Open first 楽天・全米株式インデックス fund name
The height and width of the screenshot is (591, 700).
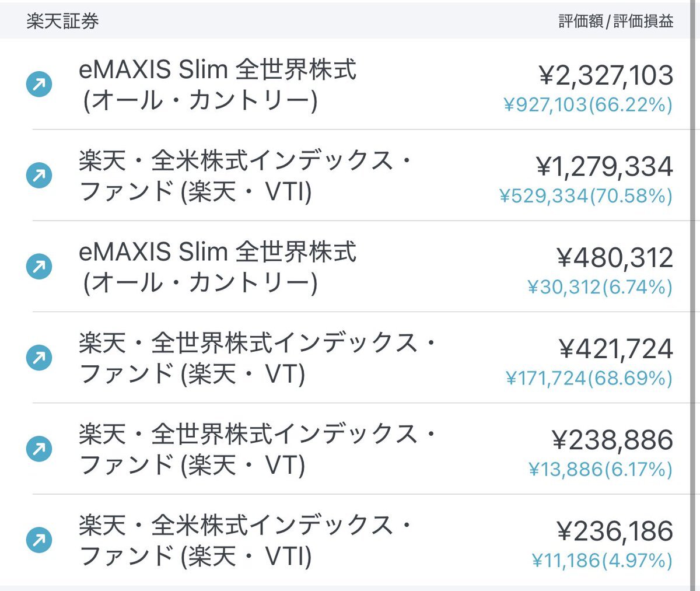(x=246, y=176)
